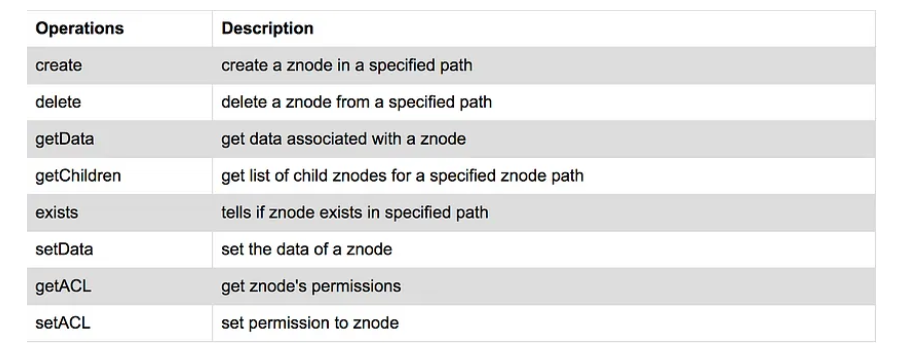This screenshot has height=363, width=897.
Task: Select the delete operation cell
Action: click(x=119, y=102)
